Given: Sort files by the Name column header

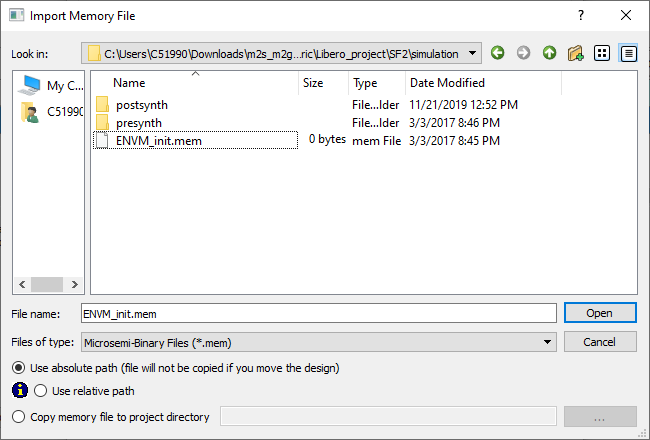Looking at the screenshot, I should click(130, 83).
